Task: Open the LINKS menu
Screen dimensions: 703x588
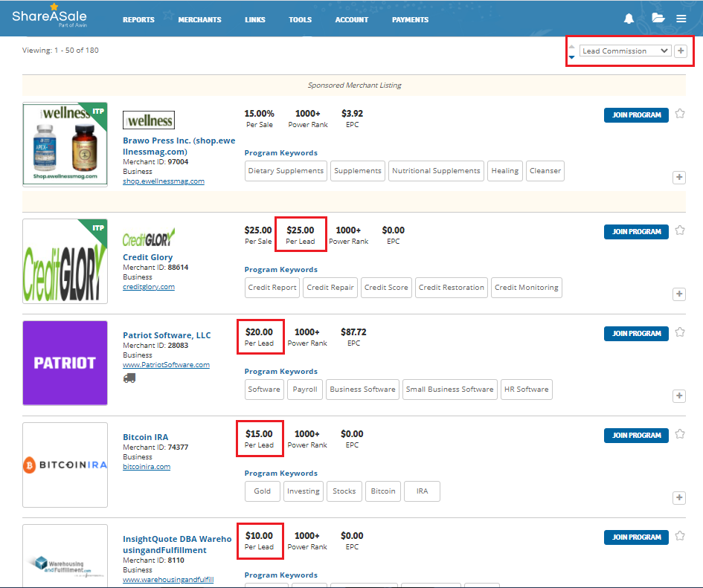Action: tap(255, 20)
